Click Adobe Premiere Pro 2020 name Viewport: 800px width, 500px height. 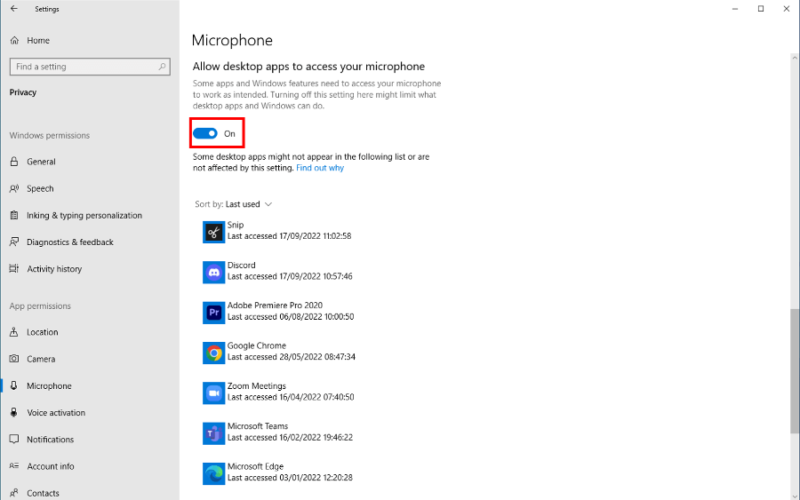275,305
